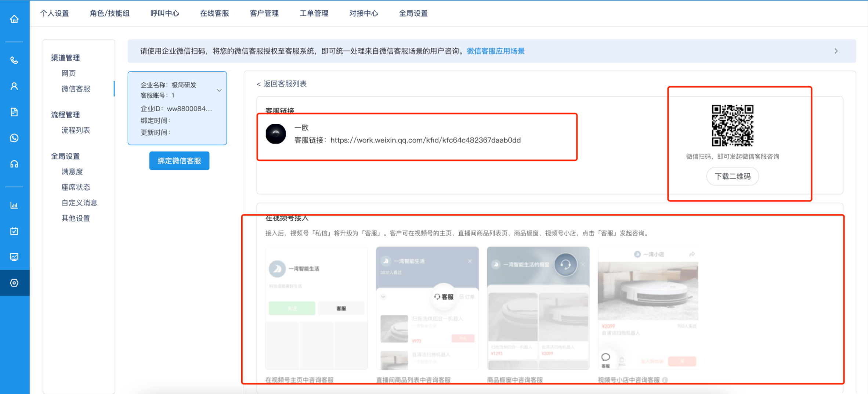Open the headset icon in the sidebar
The image size is (868, 394).
(x=14, y=164)
